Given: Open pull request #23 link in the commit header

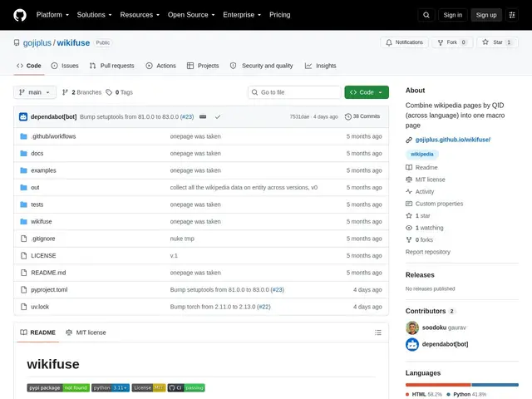Looking at the screenshot, I should tap(187, 116).
